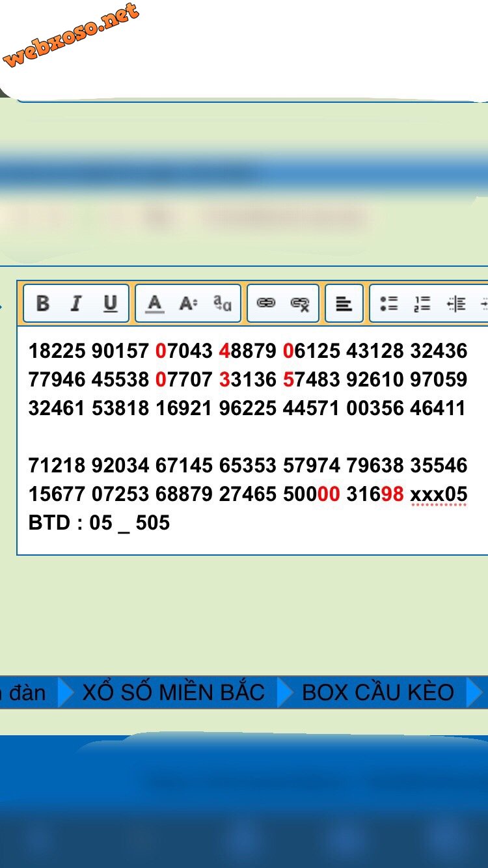The height and width of the screenshot is (868, 488).
Task: Click the number 15677 in editor
Action: 57,494
